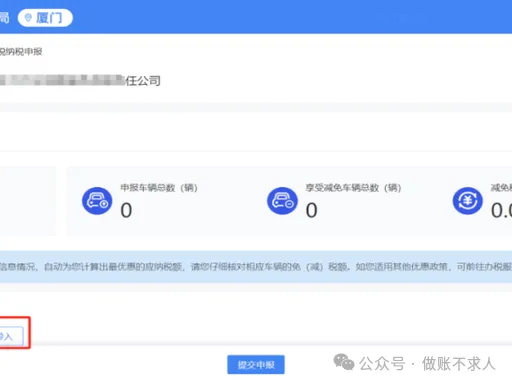This screenshot has width=512, height=384.
Task: Click the 0 value under 享受减免车辆总数
Action: [x=312, y=210]
